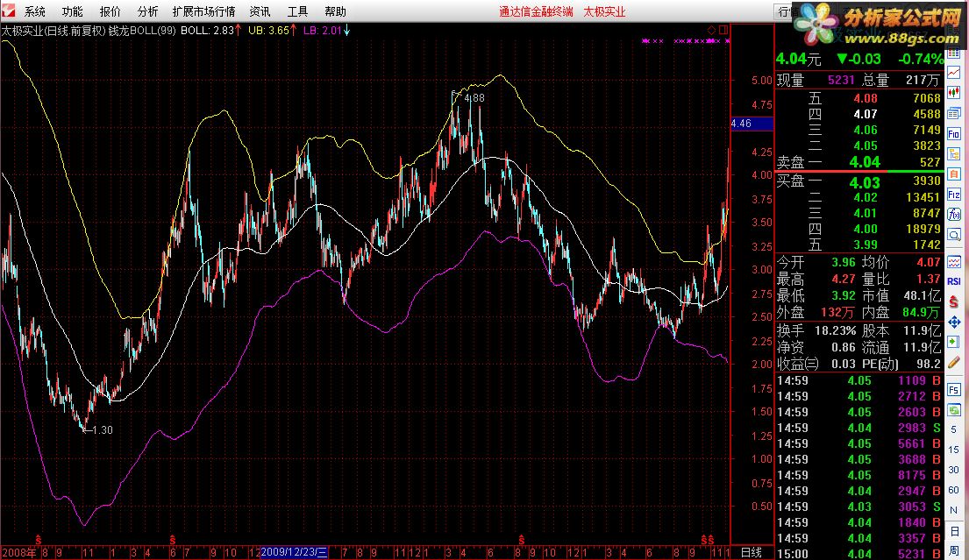Click the 总量 217万 value
This screenshot has width=969, height=560.
pyautogui.click(x=922, y=80)
